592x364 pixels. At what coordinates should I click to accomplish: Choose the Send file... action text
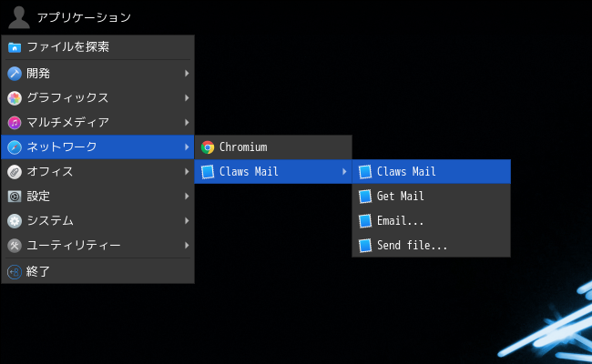pos(412,245)
